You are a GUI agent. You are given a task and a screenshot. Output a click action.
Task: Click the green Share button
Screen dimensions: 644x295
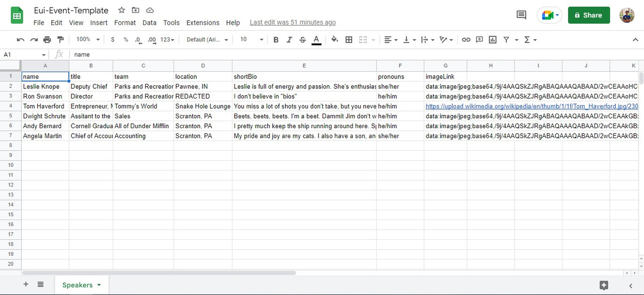589,15
